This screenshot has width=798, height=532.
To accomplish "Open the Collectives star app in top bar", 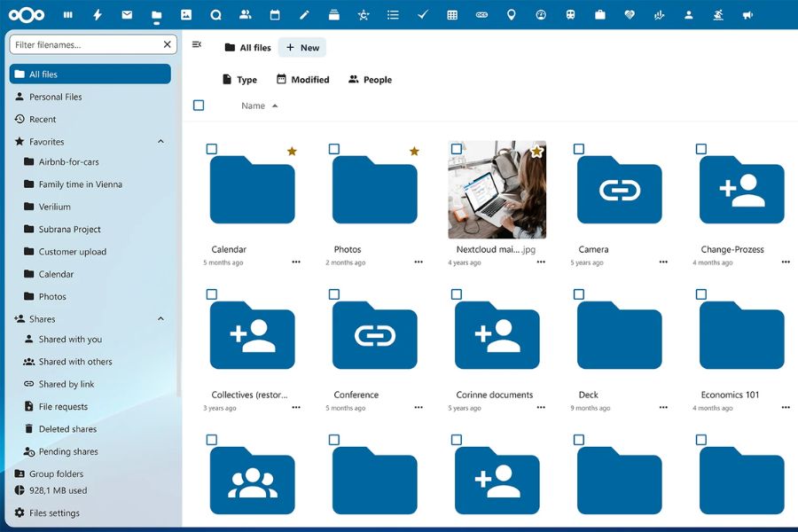I will (x=364, y=15).
